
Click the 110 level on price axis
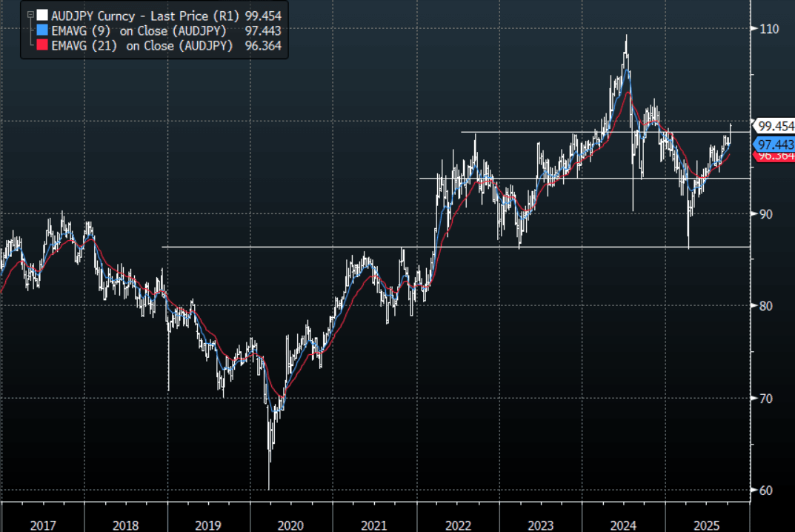point(770,29)
